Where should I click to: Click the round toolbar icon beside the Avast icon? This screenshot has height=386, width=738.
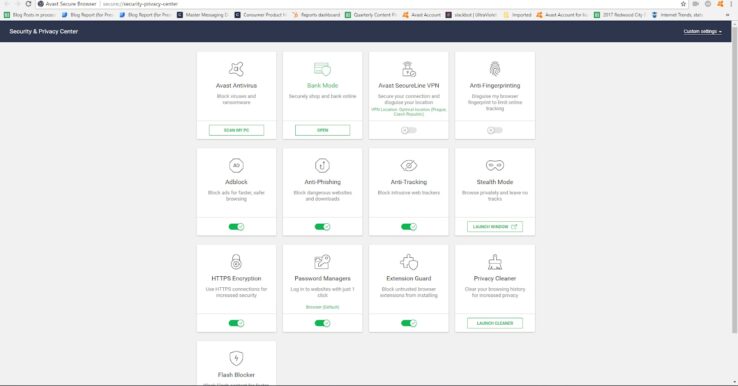point(708,4)
